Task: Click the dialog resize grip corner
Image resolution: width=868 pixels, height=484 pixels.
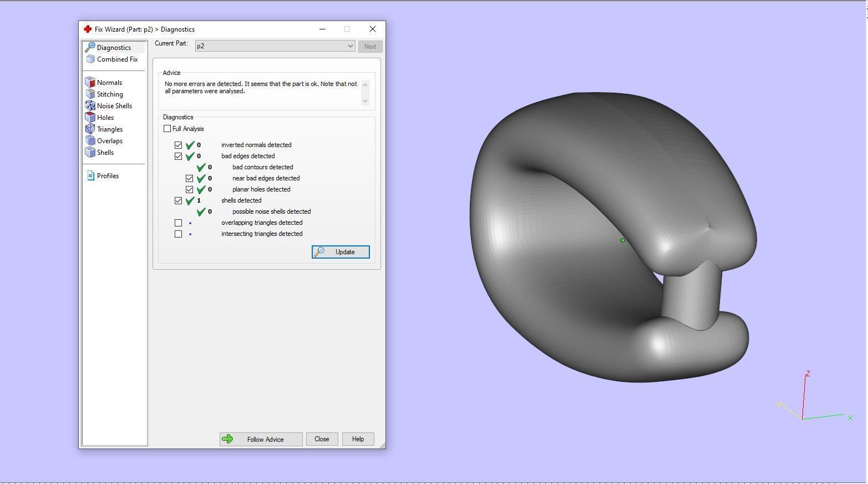Action: click(x=382, y=445)
